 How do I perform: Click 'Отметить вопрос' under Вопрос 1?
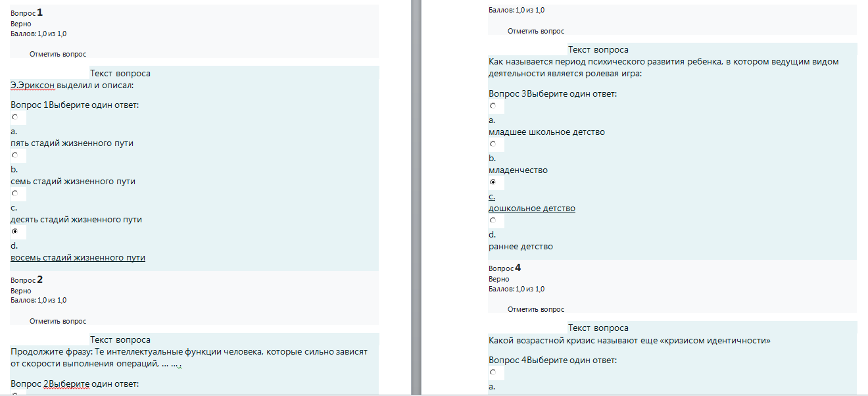(58, 54)
